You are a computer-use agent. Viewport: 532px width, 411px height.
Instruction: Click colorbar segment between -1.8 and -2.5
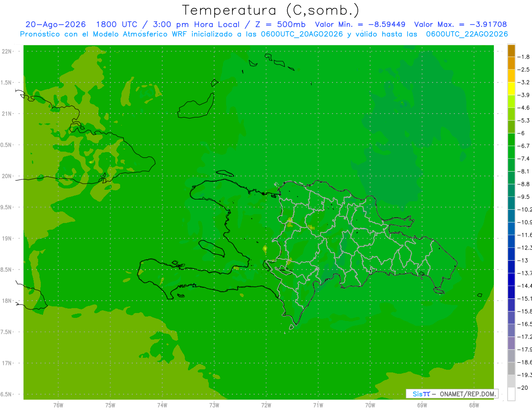[511, 63]
